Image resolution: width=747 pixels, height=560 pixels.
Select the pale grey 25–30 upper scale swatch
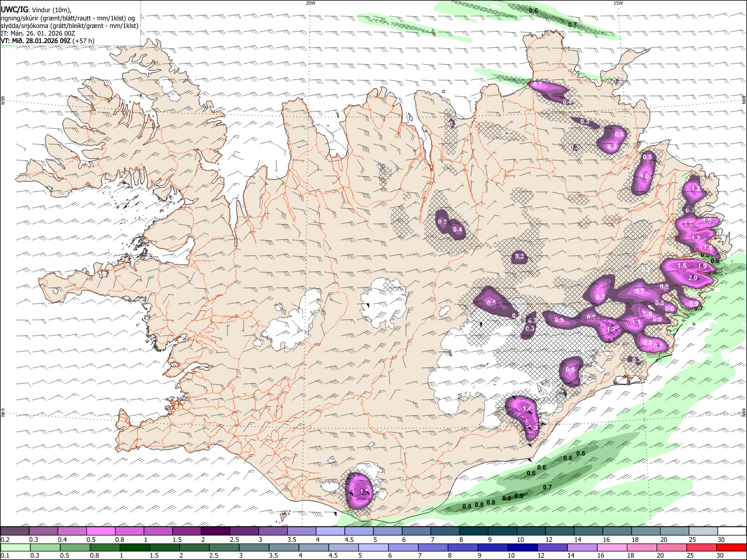pyautogui.click(x=703, y=531)
